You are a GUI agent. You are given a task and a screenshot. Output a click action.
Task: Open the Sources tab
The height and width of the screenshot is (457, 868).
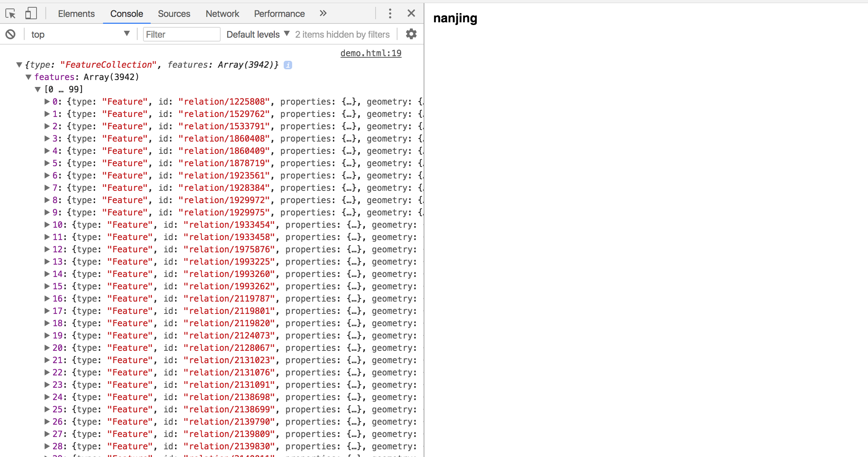(174, 13)
